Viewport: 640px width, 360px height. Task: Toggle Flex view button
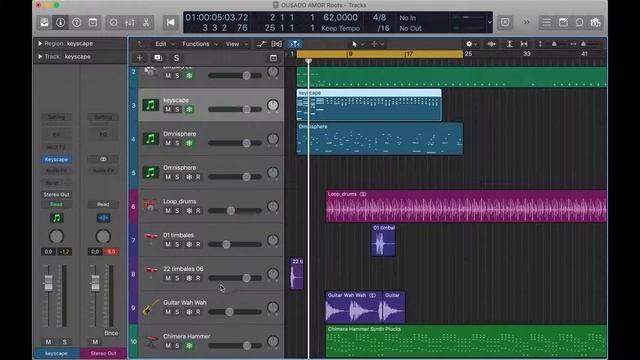(x=276, y=44)
